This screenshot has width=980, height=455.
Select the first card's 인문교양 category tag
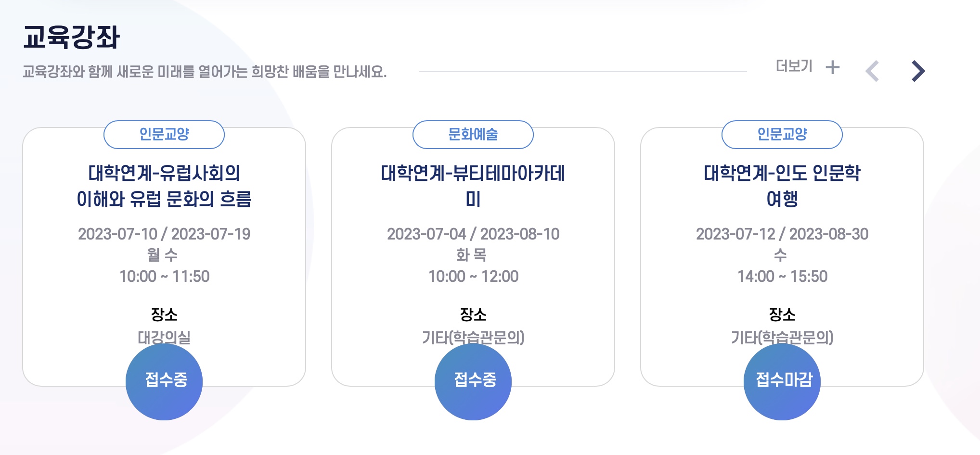tap(164, 135)
